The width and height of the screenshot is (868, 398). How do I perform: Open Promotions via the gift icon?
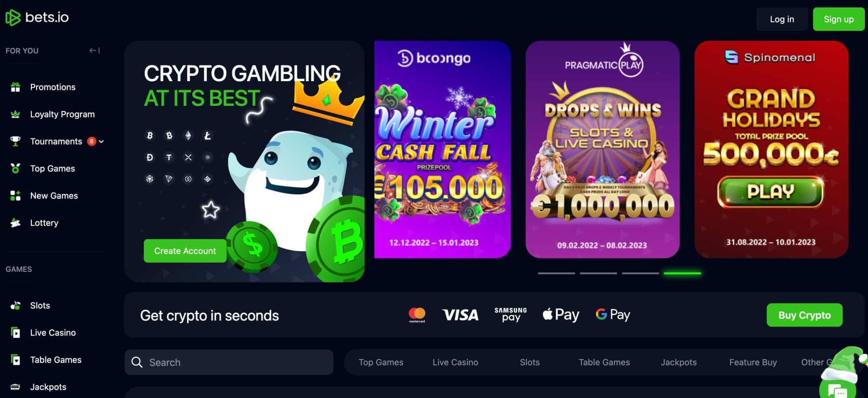click(x=15, y=87)
